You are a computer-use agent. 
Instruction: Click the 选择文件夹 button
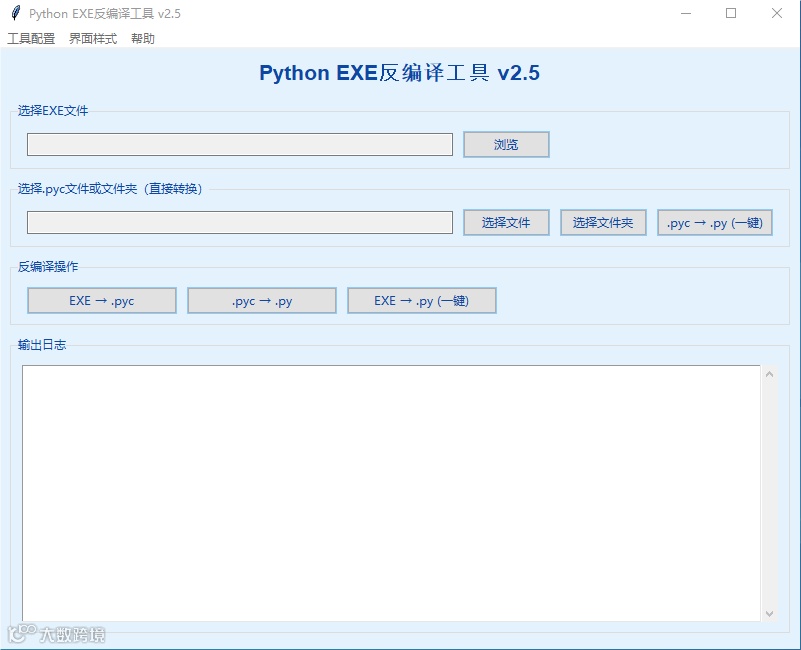(603, 223)
